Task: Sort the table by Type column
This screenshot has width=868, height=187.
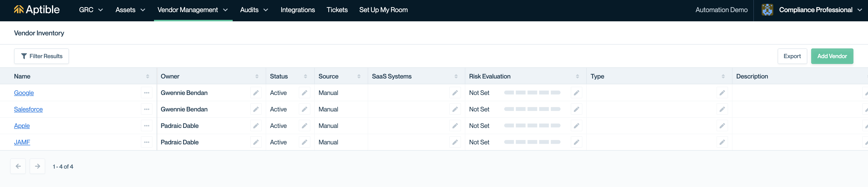Action: pos(723,76)
